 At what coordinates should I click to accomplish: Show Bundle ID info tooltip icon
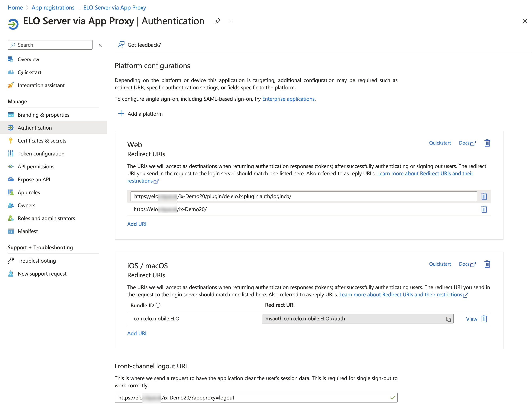tap(158, 305)
